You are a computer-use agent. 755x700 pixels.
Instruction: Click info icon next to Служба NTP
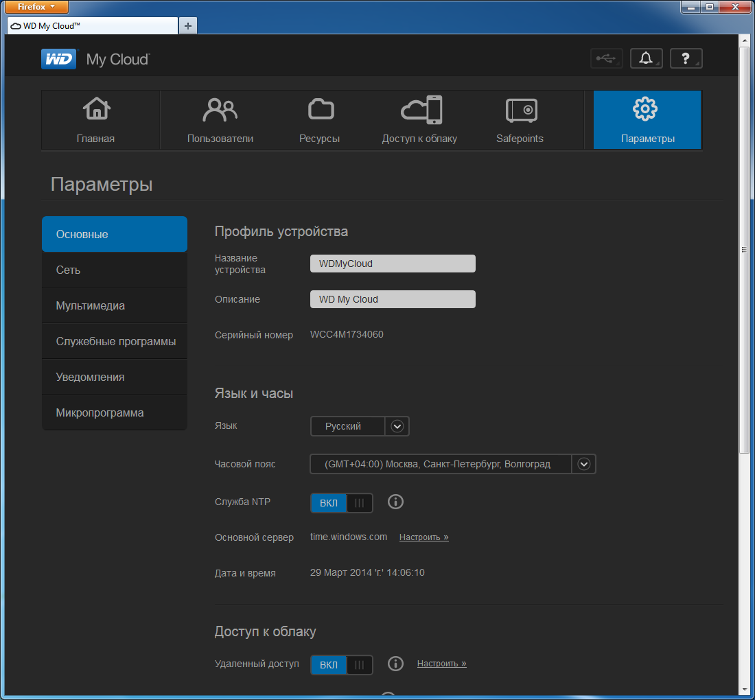pyautogui.click(x=395, y=502)
